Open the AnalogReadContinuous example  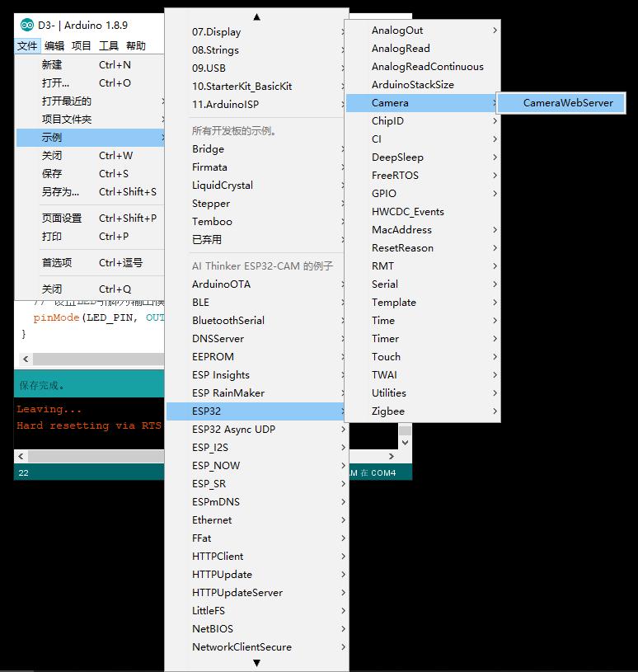click(x=422, y=67)
